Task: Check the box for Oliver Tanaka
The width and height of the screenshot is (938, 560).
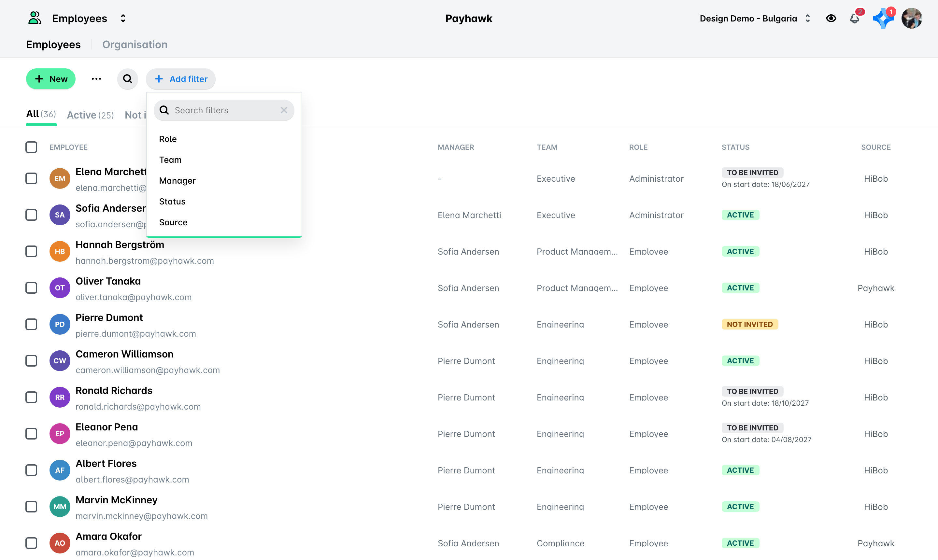Action: pos(31,288)
